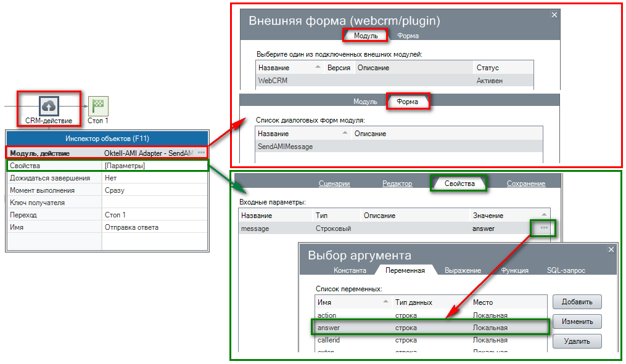The image size is (626, 364).
Task: Edit the Имя field Отправка ответа
Action: (155, 227)
